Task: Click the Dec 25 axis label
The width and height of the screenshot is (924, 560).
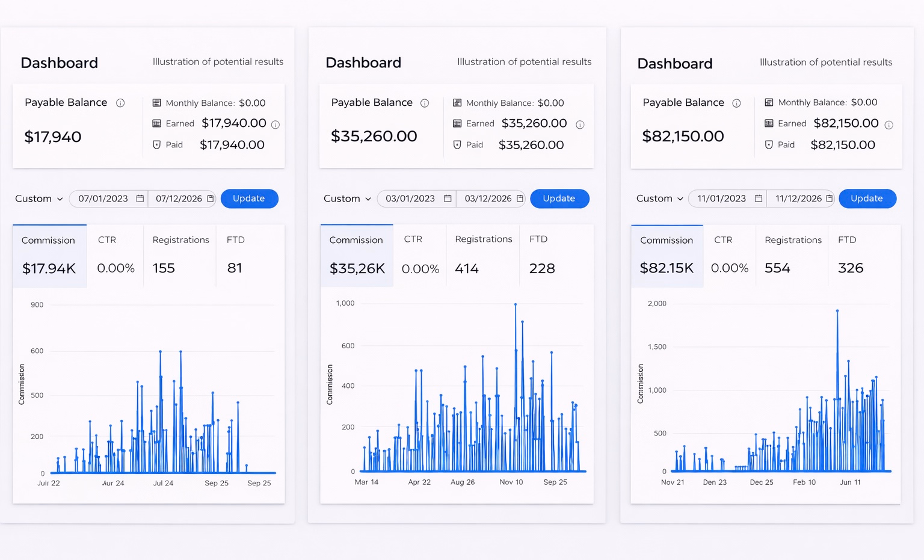Action: pos(762,482)
